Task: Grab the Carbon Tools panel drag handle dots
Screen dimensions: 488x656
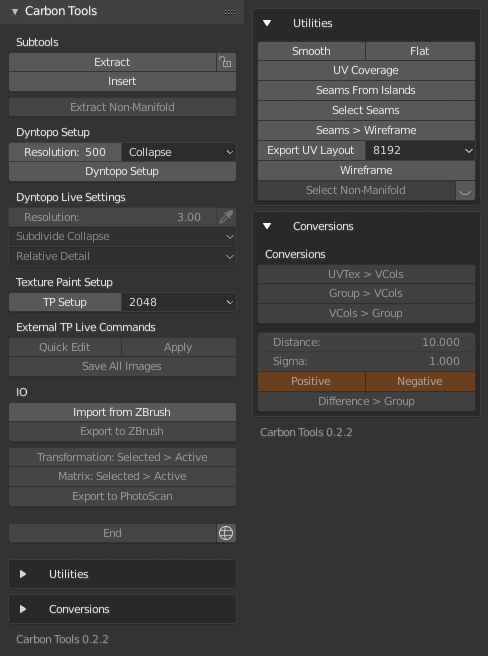Action: point(230,12)
